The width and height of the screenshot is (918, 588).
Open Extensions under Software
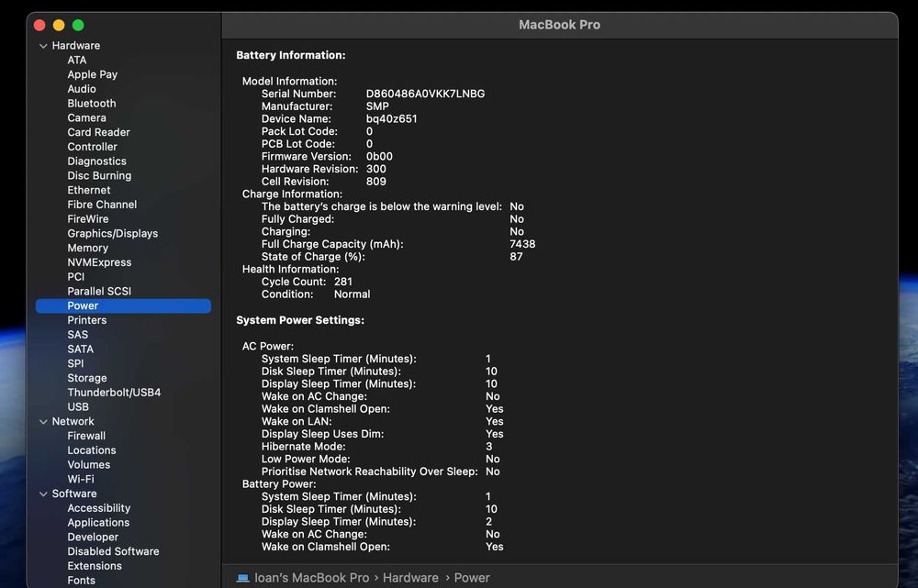[x=95, y=566]
